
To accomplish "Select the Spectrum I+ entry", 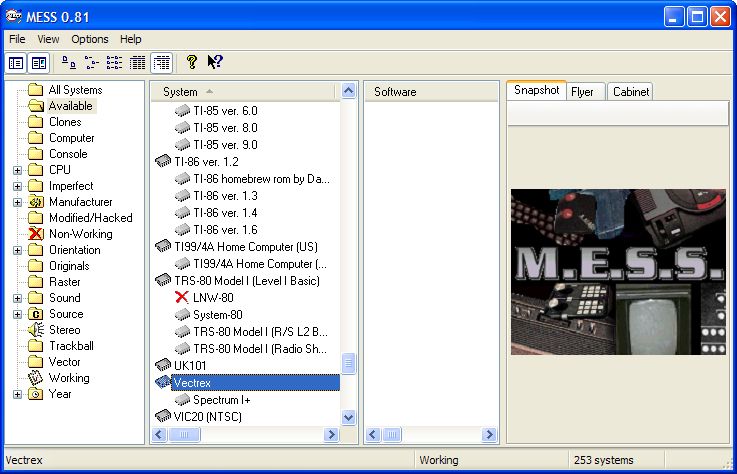I will pyautogui.click(x=221, y=400).
